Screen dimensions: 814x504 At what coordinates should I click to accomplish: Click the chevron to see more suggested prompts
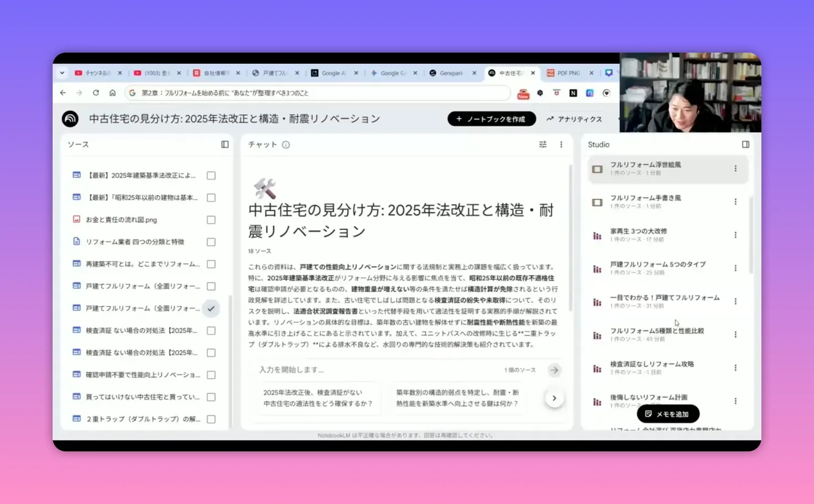click(554, 398)
